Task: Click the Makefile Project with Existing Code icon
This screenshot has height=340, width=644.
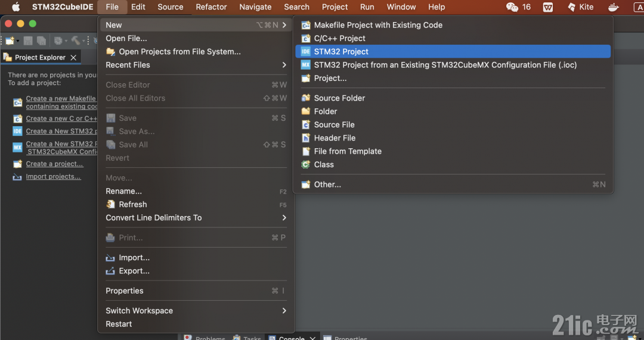Action: click(x=305, y=25)
